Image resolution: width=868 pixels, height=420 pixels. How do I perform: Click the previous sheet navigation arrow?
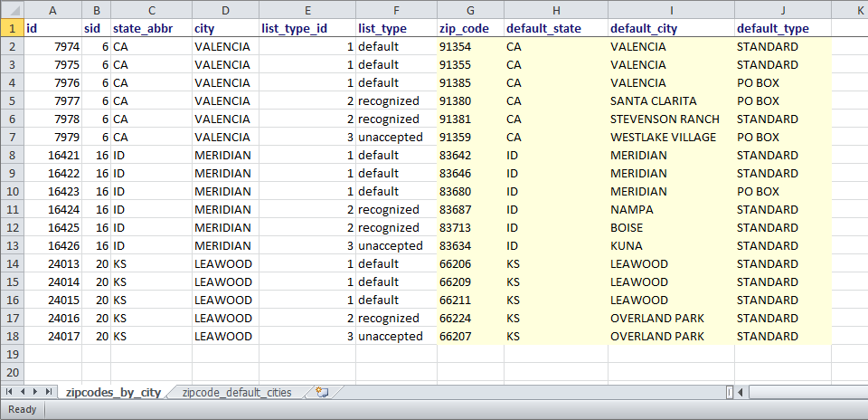pyautogui.click(x=23, y=392)
